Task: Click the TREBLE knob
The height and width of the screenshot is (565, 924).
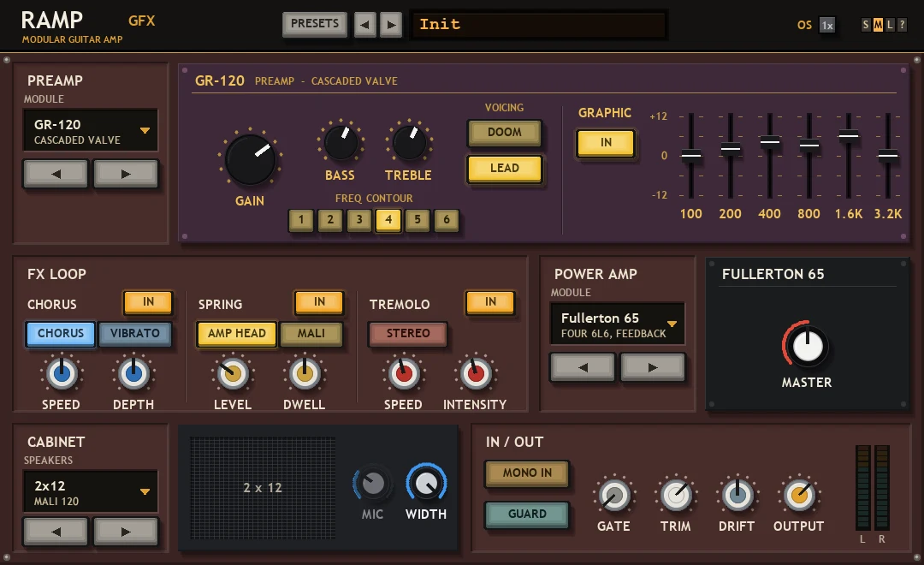Action: [x=409, y=142]
